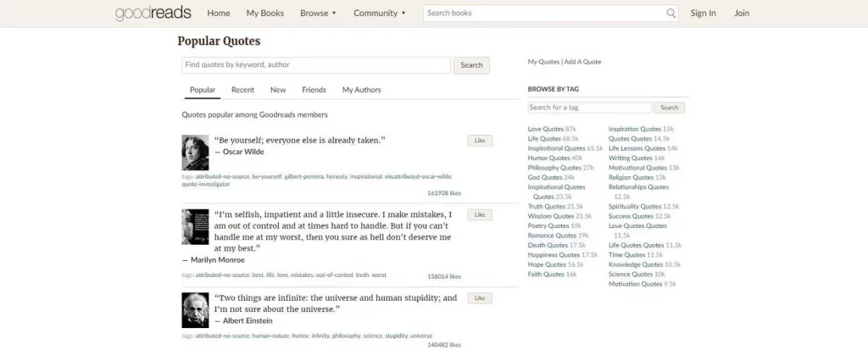Browse Romance Quotes tag
Image resolution: width=868 pixels, height=350 pixels.
click(x=552, y=236)
